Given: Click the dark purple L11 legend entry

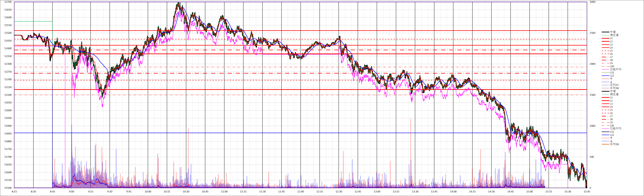Looking at the screenshot, I should [612, 132].
